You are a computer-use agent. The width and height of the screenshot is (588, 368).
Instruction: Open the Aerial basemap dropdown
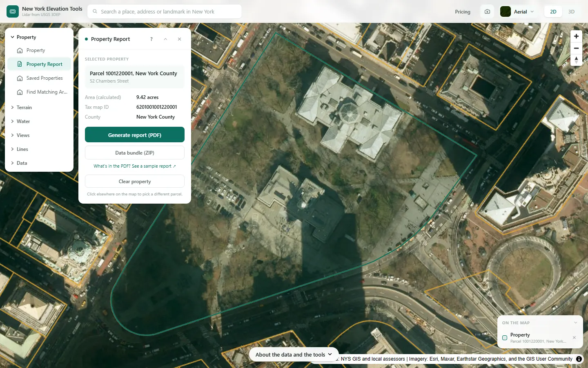517,11
